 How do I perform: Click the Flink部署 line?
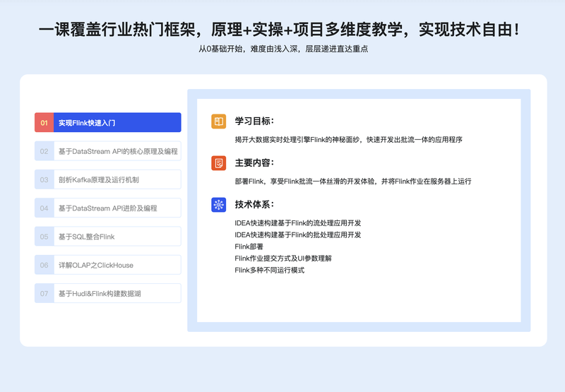point(249,247)
